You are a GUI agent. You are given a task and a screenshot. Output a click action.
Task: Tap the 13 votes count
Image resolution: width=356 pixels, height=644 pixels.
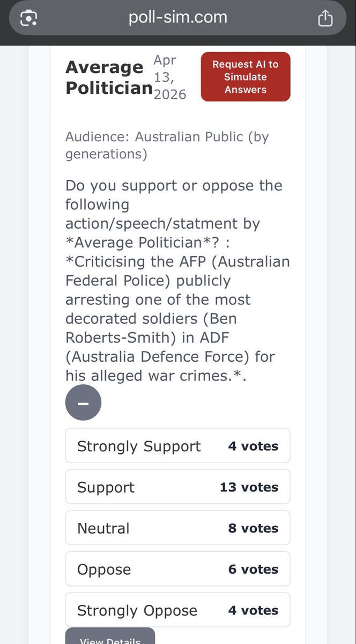[249, 487]
